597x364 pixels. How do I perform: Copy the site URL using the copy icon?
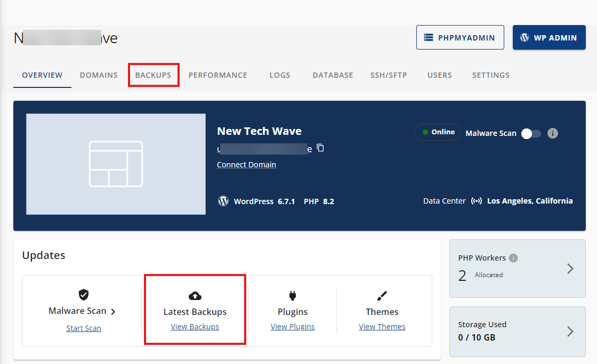[x=320, y=148]
